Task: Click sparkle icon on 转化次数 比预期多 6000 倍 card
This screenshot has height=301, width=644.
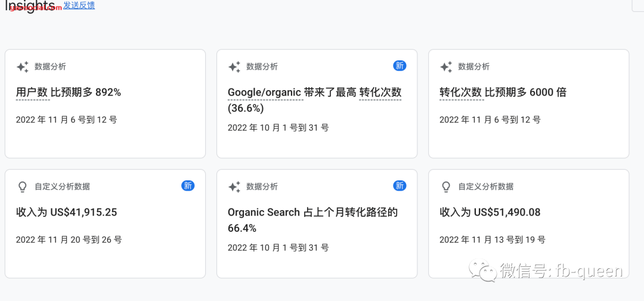Action: (446, 67)
